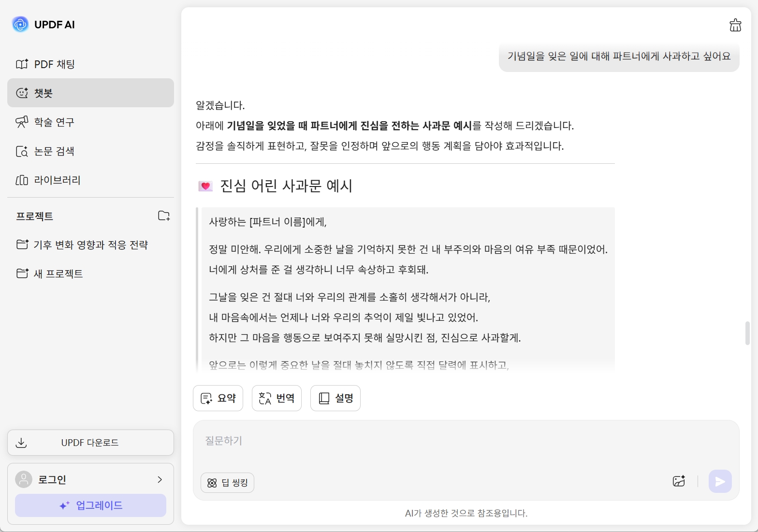Open the 새 프로젝트 folder item
Viewport: 758px width, 532px height.
[58, 274]
